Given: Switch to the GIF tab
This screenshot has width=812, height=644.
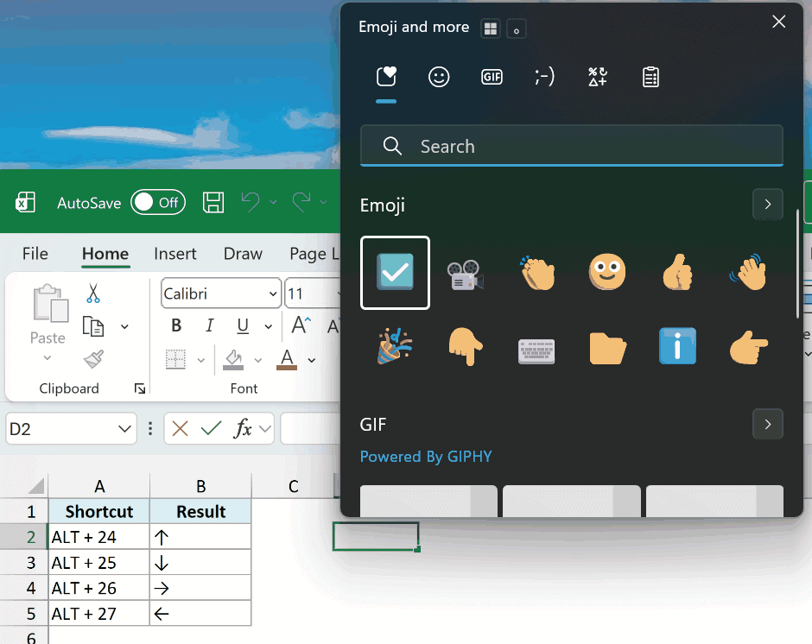Looking at the screenshot, I should click(x=492, y=77).
